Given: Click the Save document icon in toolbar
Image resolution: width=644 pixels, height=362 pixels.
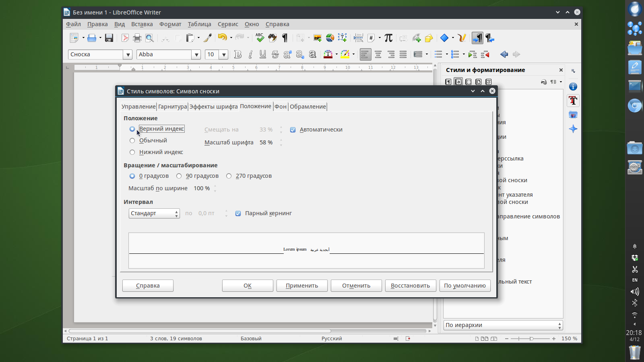Looking at the screenshot, I should pos(109,38).
